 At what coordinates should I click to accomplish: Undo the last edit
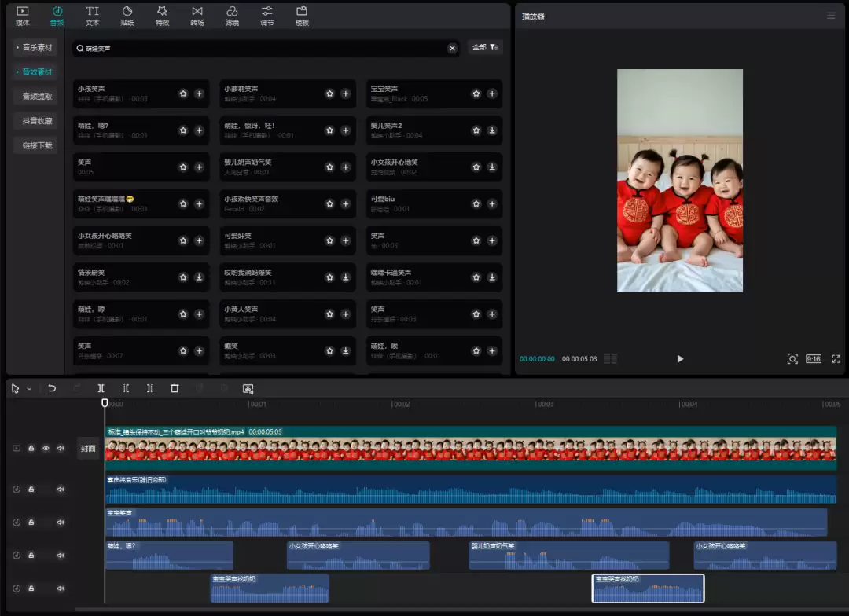pos(52,388)
